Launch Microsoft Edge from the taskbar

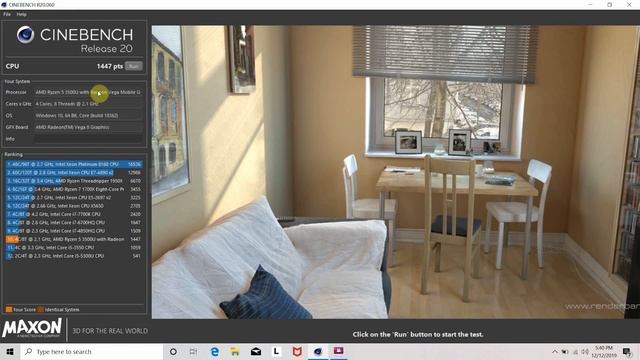(x=214, y=351)
